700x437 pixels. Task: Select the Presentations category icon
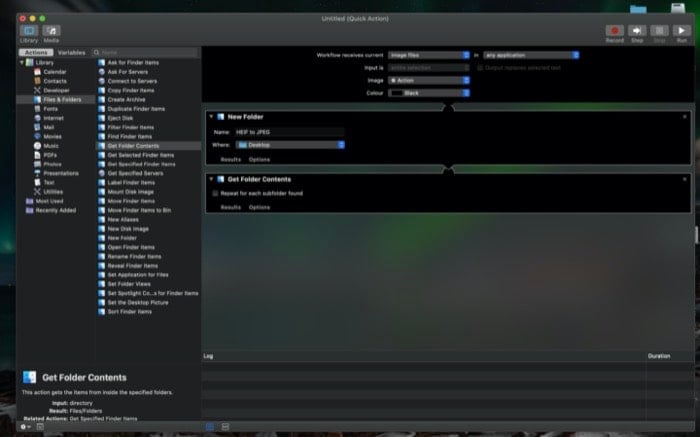38,173
